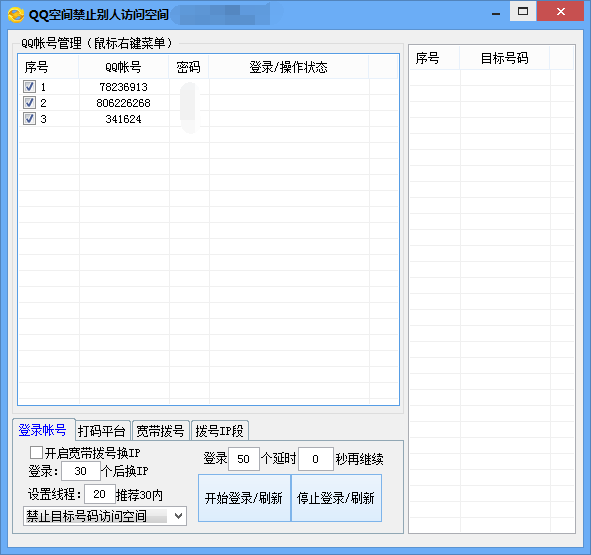Select QQ account 341624
The image size is (591, 555).
pyautogui.click(x=123, y=119)
